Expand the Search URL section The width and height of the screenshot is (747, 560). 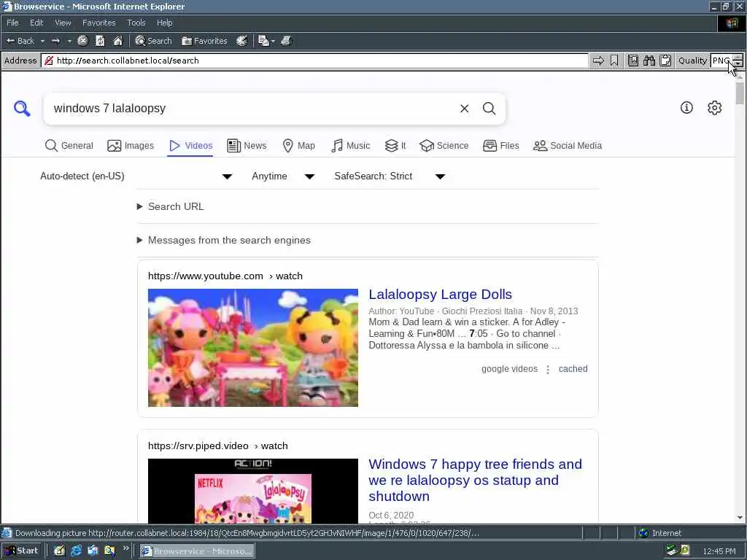(x=171, y=206)
